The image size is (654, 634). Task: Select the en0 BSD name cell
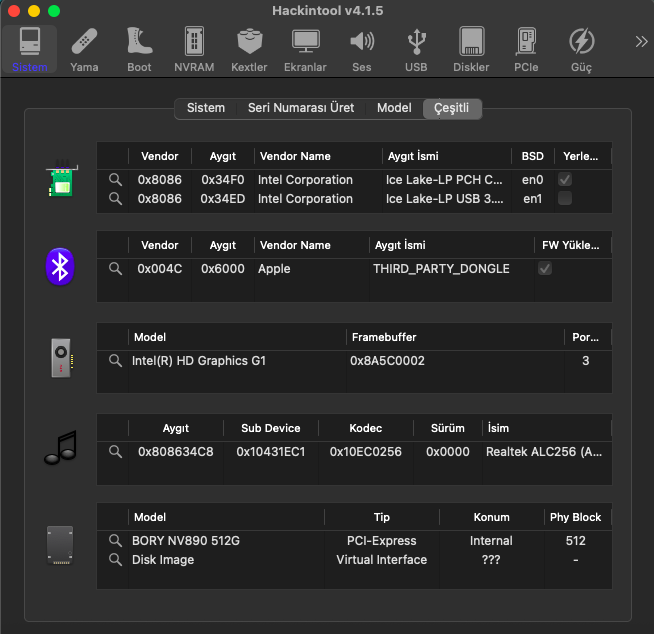[x=533, y=180]
